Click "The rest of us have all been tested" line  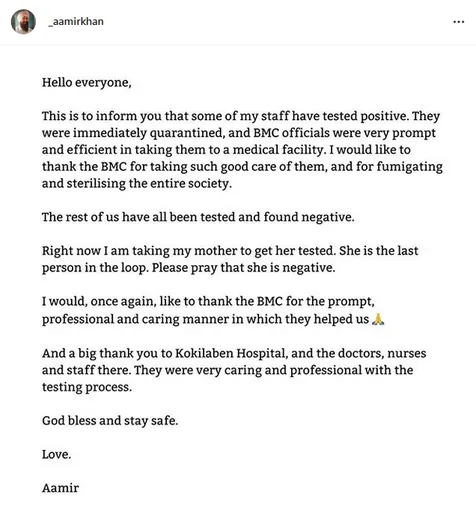pyautogui.click(x=198, y=217)
